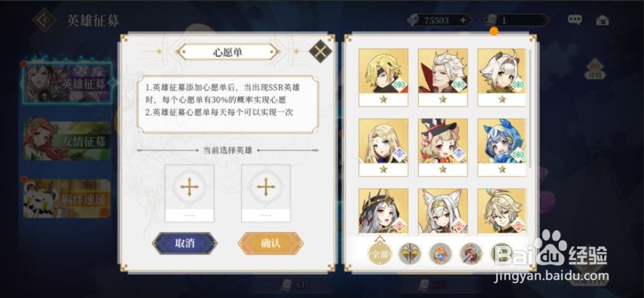The height and width of the screenshot is (298, 644).
Task: Filter heroes by the red staff class icon
Action: 471,253
